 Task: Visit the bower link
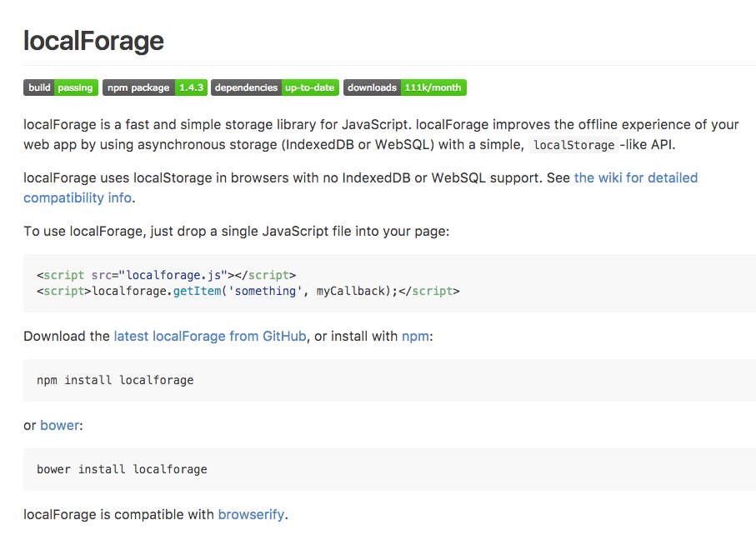pos(60,425)
